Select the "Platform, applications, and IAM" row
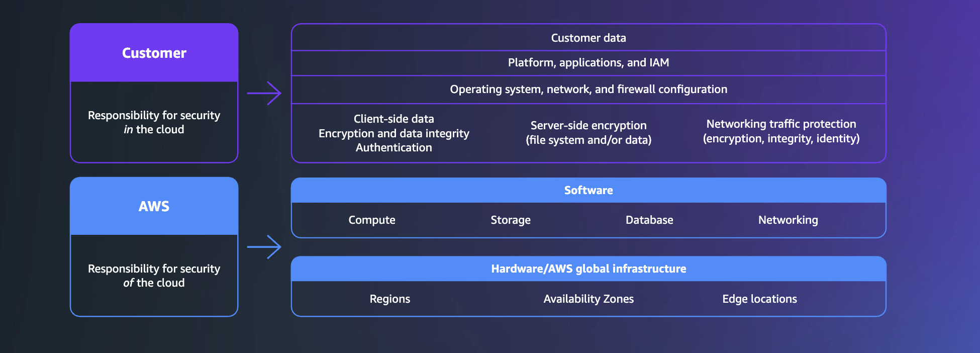This screenshot has height=353, width=980. click(x=589, y=63)
